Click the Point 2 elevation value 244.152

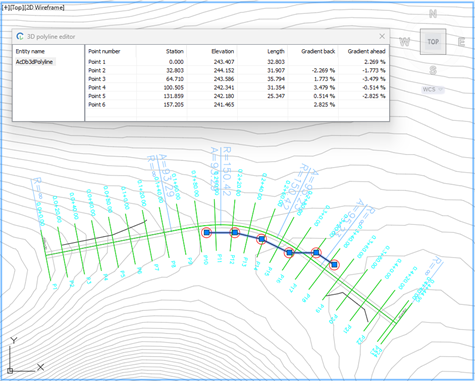[224, 70]
